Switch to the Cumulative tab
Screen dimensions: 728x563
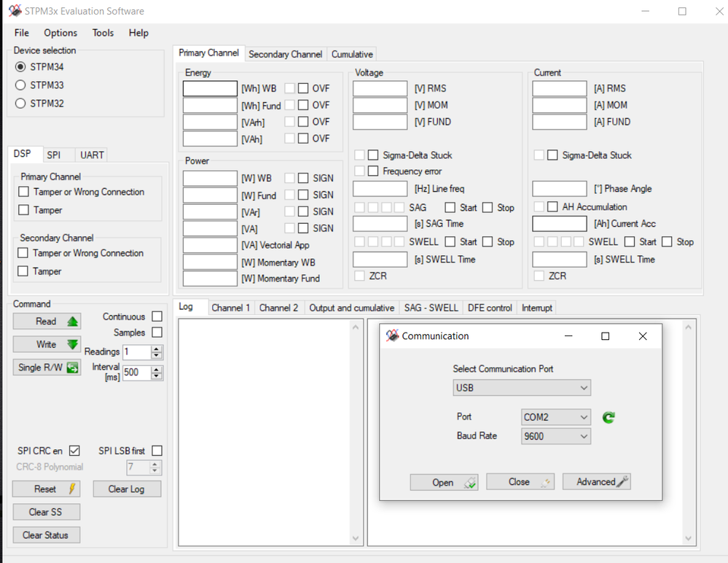point(352,55)
